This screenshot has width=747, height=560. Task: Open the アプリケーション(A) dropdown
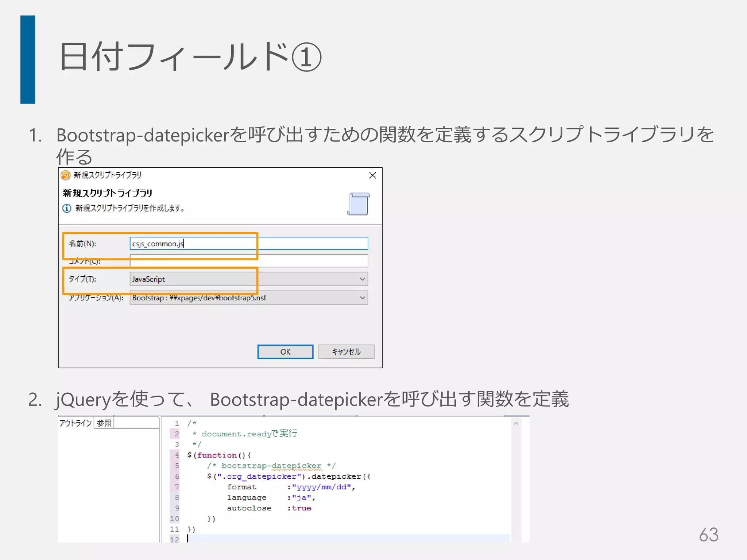pos(249,297)
